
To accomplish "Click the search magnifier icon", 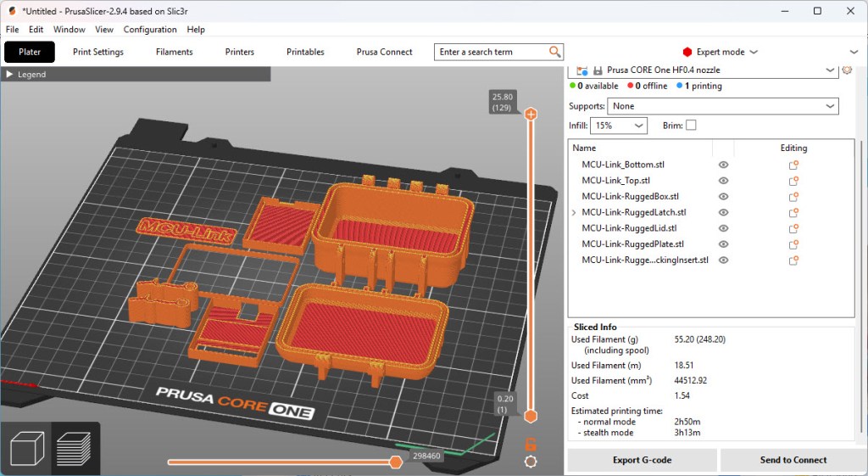I will click(555, 52).
